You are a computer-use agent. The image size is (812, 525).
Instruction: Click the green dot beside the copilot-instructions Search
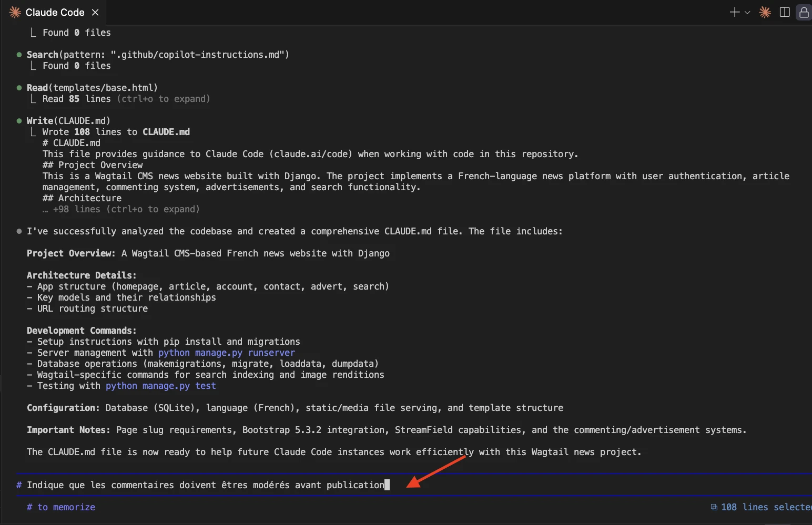click(x=19, y=55)
